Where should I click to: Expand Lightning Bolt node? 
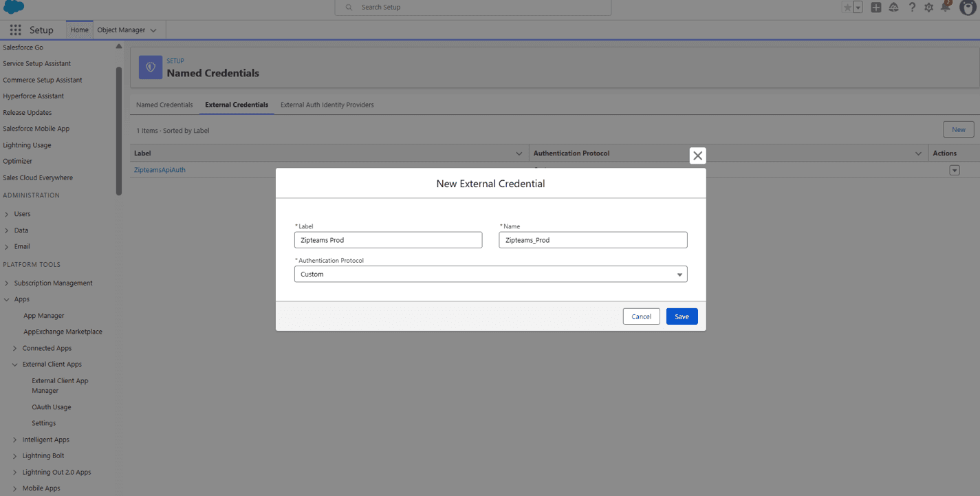(15, 455)
